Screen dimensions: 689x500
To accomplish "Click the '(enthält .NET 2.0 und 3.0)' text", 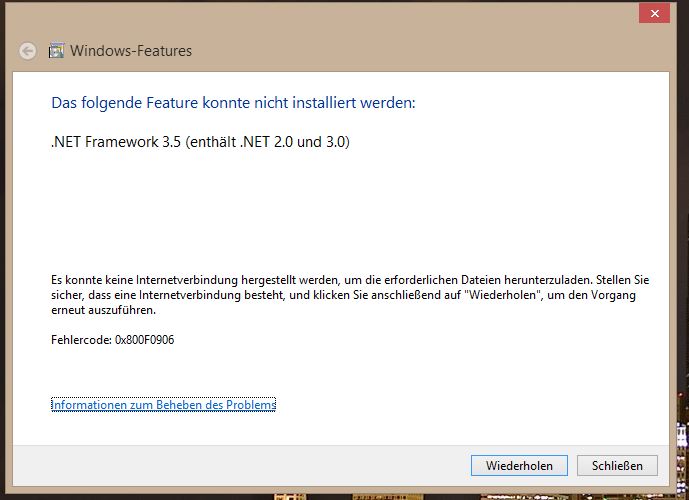I will pos(267,142).
